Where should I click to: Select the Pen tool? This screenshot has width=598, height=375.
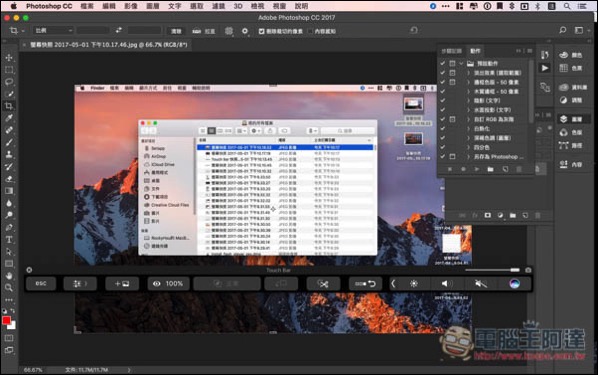[9, 227]
